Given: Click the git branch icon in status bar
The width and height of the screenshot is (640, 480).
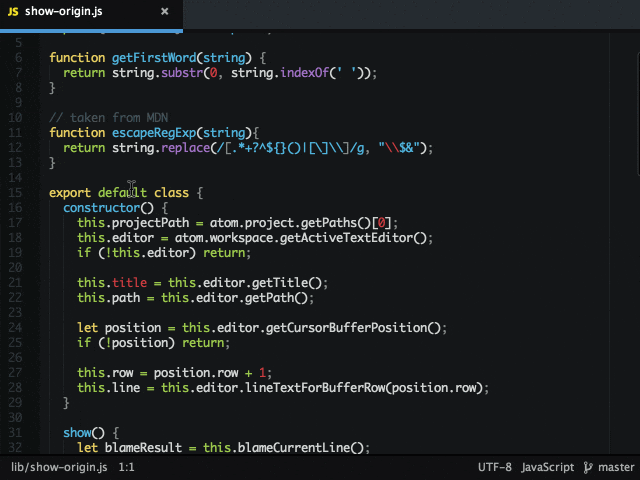Looking at the screenshot, I should (588, 467).
